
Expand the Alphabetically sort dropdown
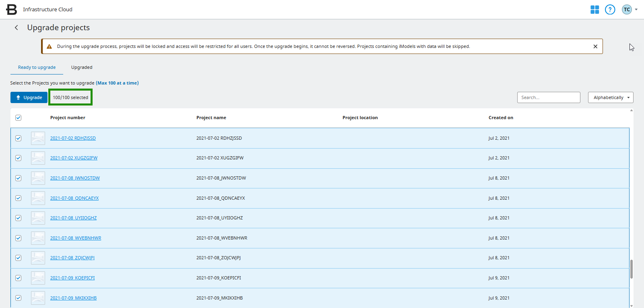(x=610, y=97)
